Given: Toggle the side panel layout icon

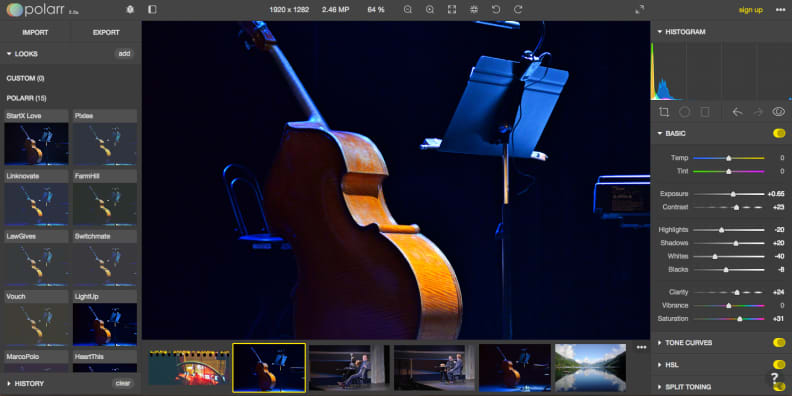Looking at the screenshot, I should 152,10.
